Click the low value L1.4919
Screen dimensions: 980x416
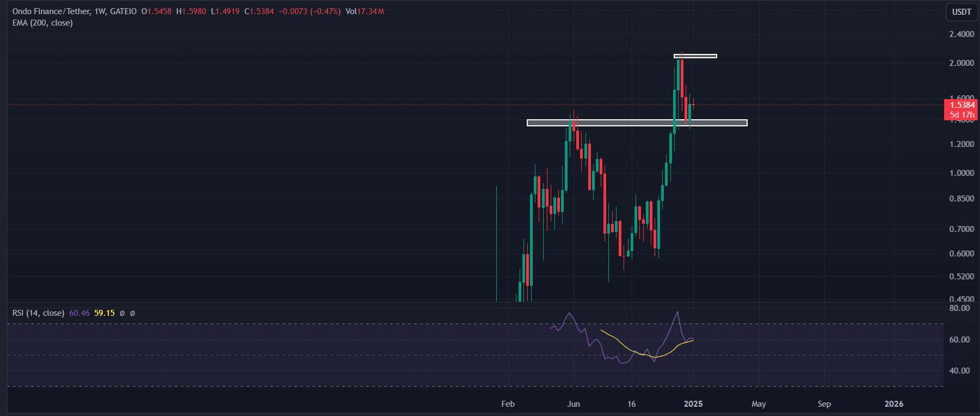click(x=225, y=11)
